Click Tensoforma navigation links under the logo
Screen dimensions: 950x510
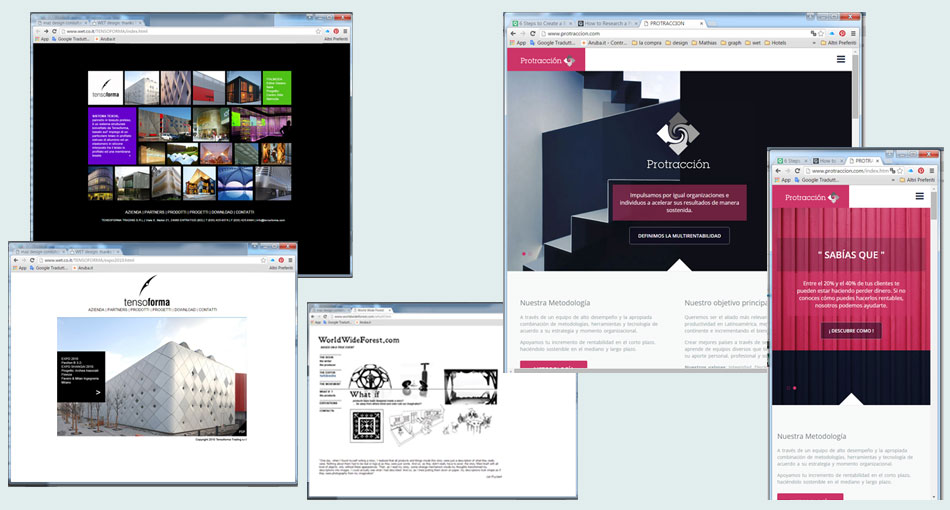(x=152, y=310)
